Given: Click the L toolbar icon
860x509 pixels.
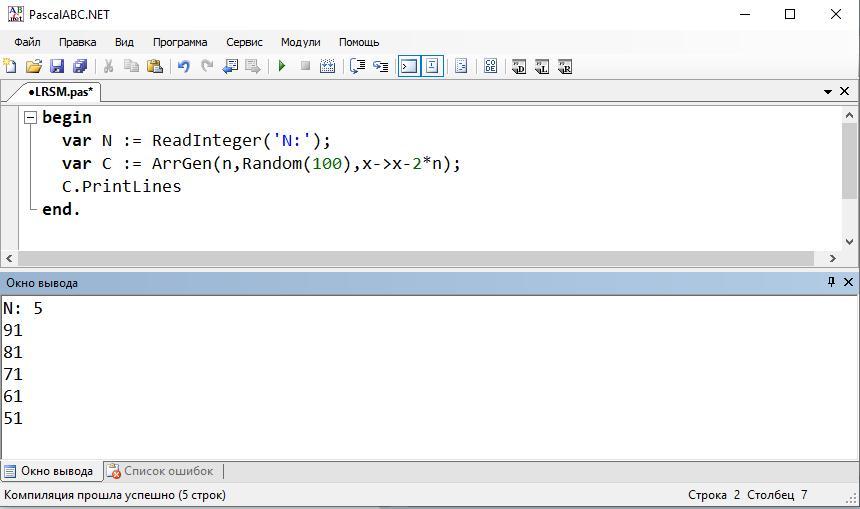Looking at the screenshot, I should [x=542, y=66].
